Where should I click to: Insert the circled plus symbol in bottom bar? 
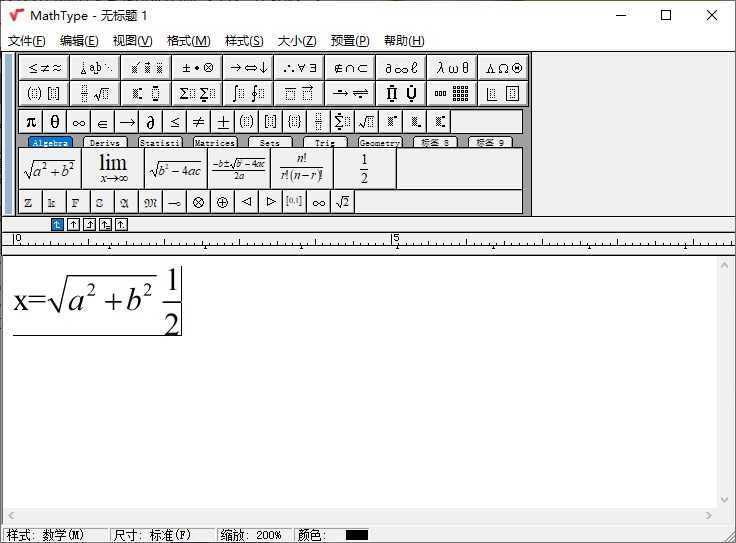coord(222,202)
